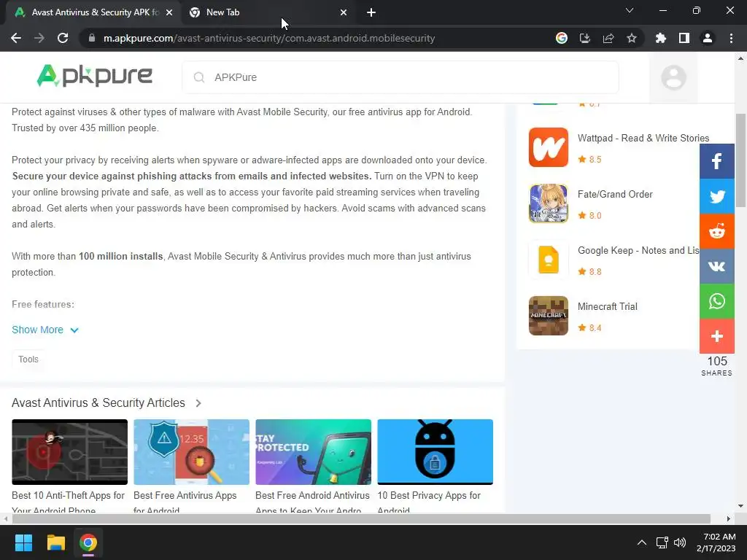Open more sharing options plus button
Viewport: 747px width, 560px height.
tap(716, 336)
